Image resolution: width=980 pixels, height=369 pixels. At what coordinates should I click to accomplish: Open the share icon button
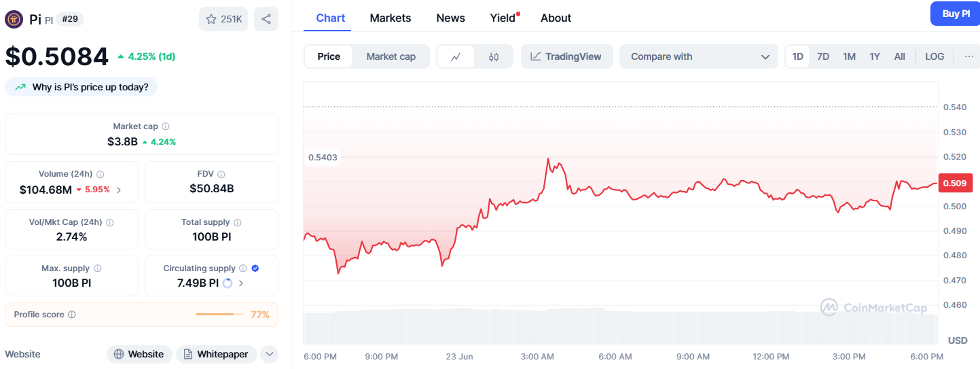point(266,19)
